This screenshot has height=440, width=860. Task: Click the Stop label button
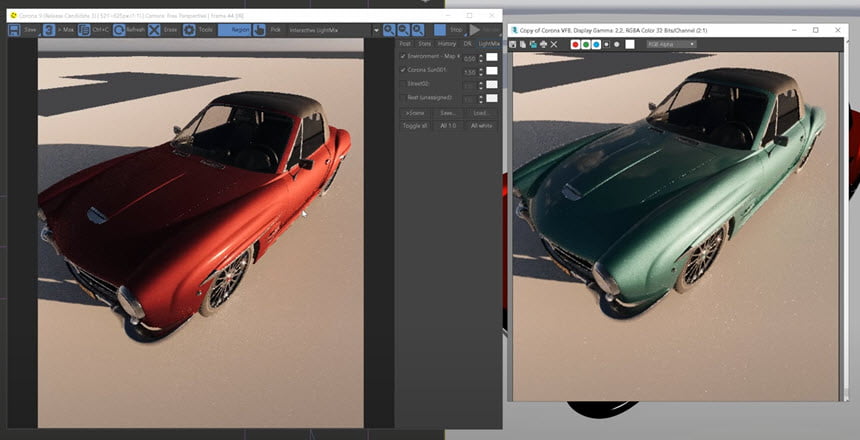[x=456, y=30]
